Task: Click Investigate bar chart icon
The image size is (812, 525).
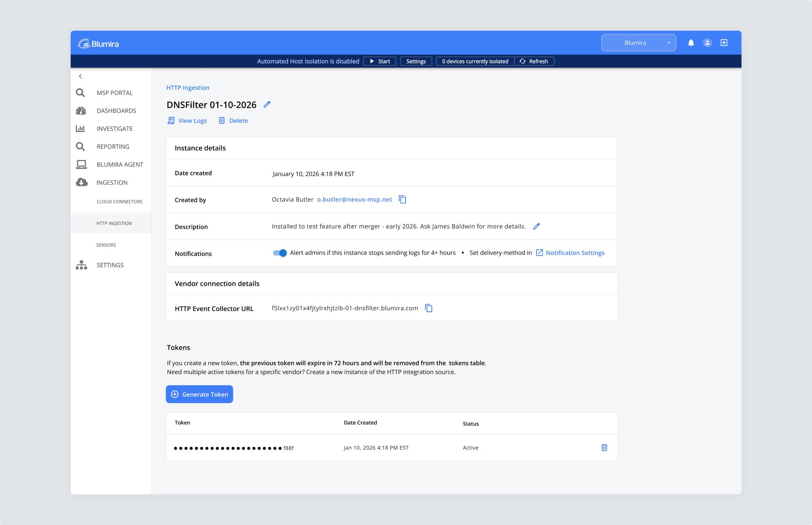Action: click(80, 128)
